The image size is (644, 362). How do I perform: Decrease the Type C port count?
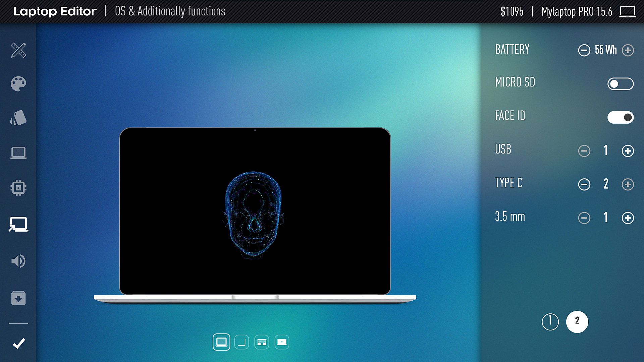(584, 184)
